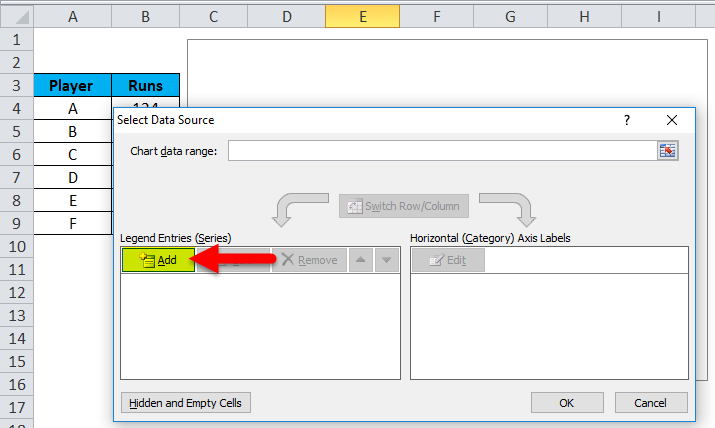Select row 6 header
This screenshot has width=715, height=428.
click(x=17, y=155)
